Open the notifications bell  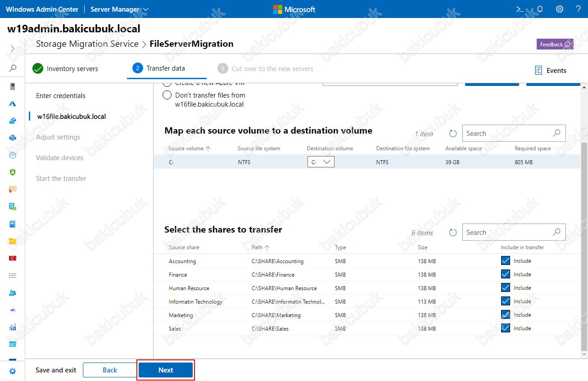pos(540,9)
